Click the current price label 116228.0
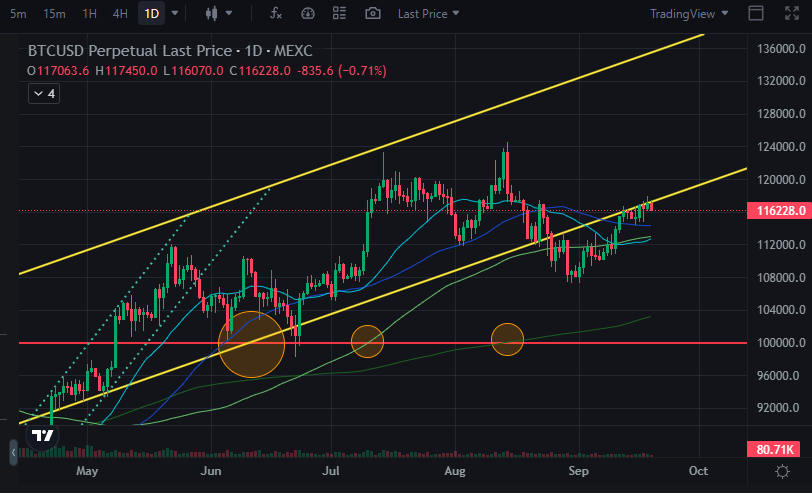Viewport: 812px width, 493px height. (x=779, y=211)
